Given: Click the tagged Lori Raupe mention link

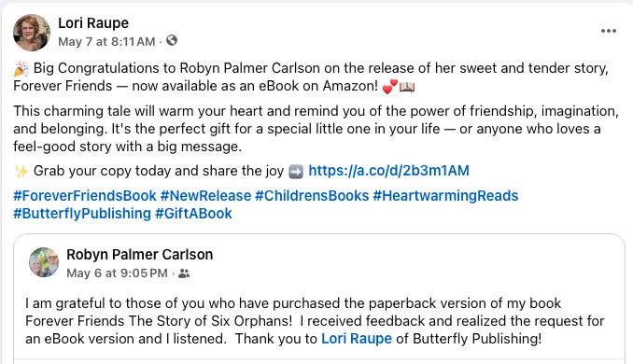Looking at the screenshot, I should pos(357,339).
